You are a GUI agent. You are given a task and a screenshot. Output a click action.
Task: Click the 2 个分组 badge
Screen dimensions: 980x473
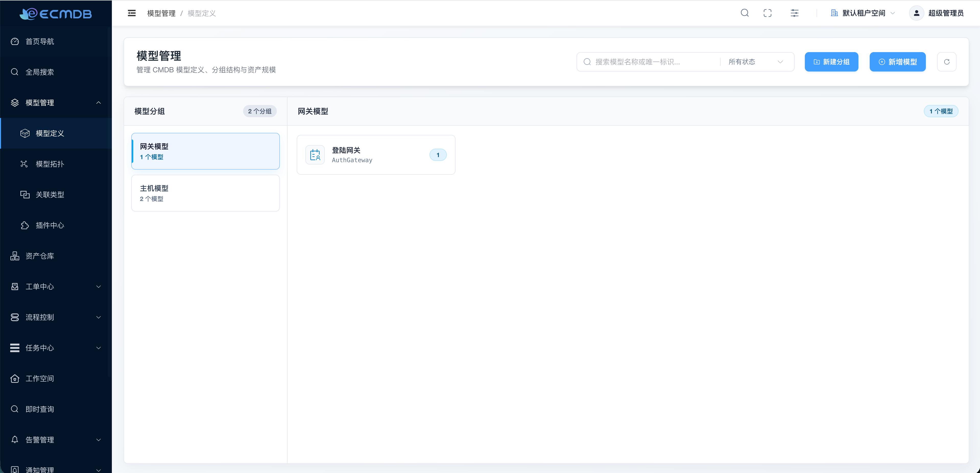(x=260, y=111)
